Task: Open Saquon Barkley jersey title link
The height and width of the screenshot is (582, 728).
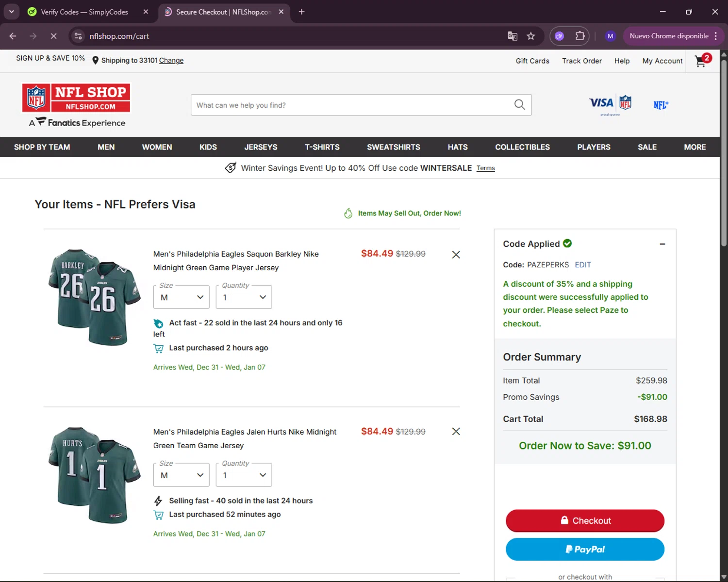Action: point(236,261)
